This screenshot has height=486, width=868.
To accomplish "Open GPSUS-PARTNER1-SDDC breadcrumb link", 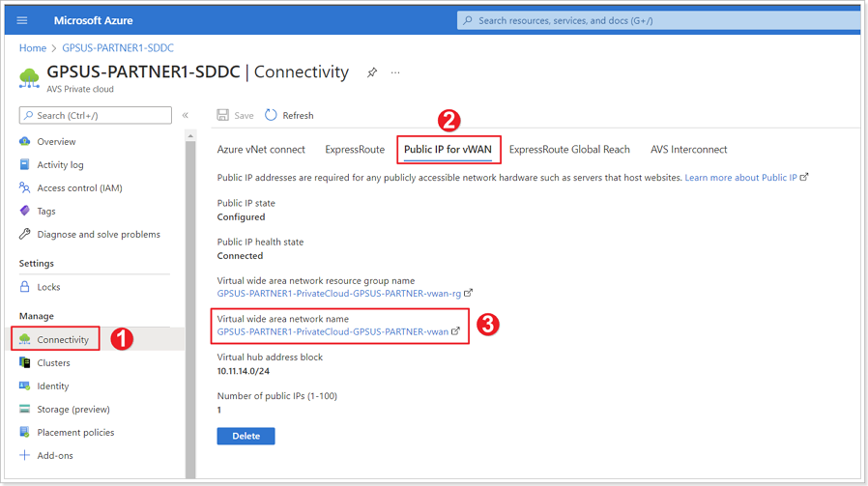I will pos(118,48).
